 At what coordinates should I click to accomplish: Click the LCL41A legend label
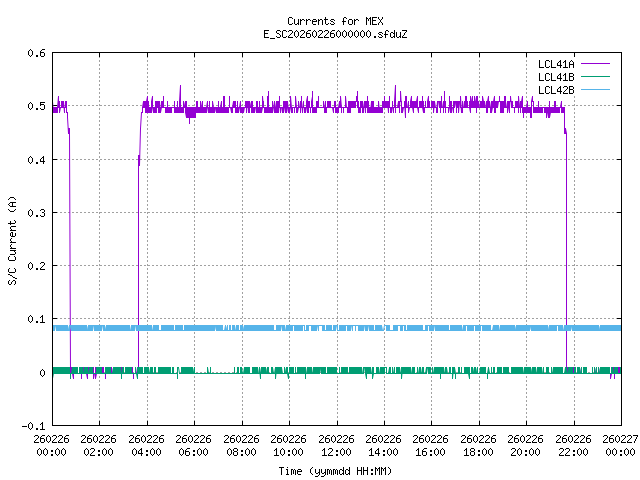(x=555, y=64)
